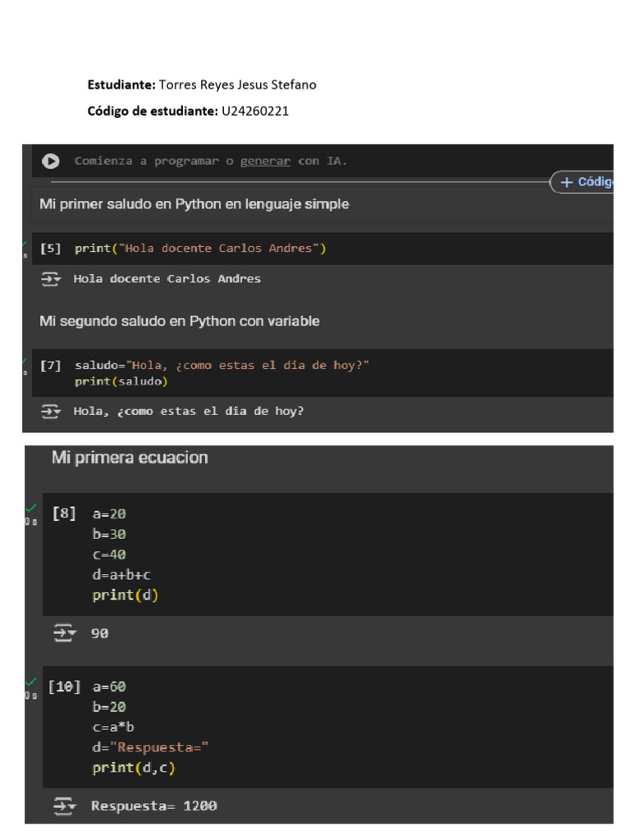Click code line print(saludo)

[x=121, y=381]
